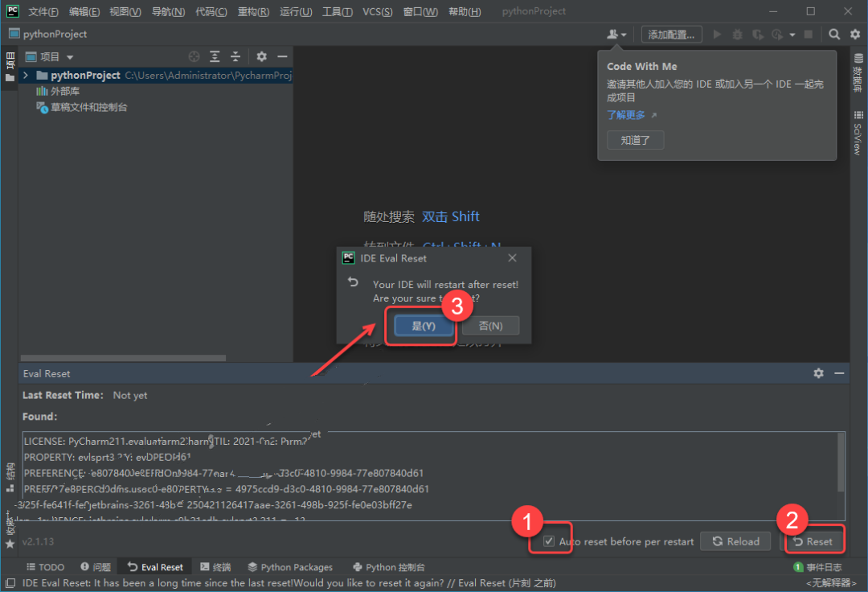Screen dimensions: 868x592
Task: Open the 终端 terminal tab
Action: tap(215, 567)
